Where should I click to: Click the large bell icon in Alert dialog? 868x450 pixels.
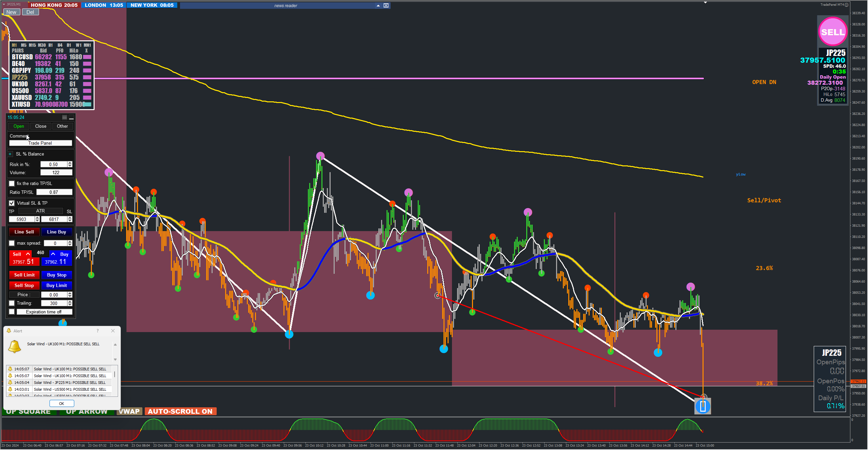pyautogui.click(x=15, y=346)
